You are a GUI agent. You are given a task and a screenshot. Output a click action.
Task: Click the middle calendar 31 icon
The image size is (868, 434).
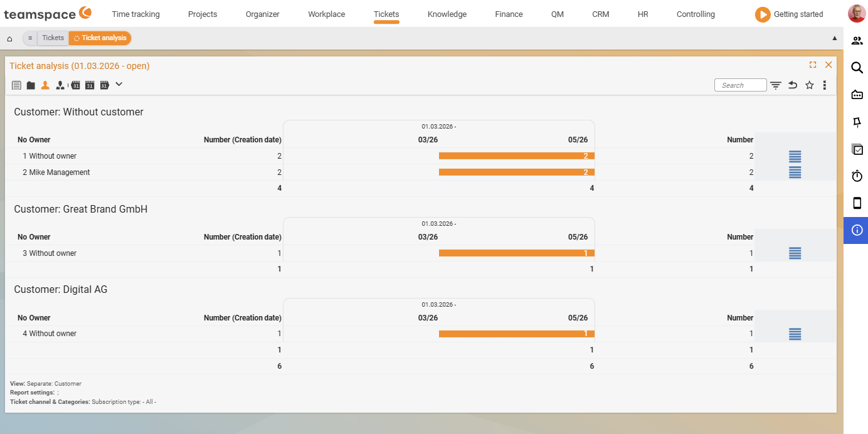(90, 85)
